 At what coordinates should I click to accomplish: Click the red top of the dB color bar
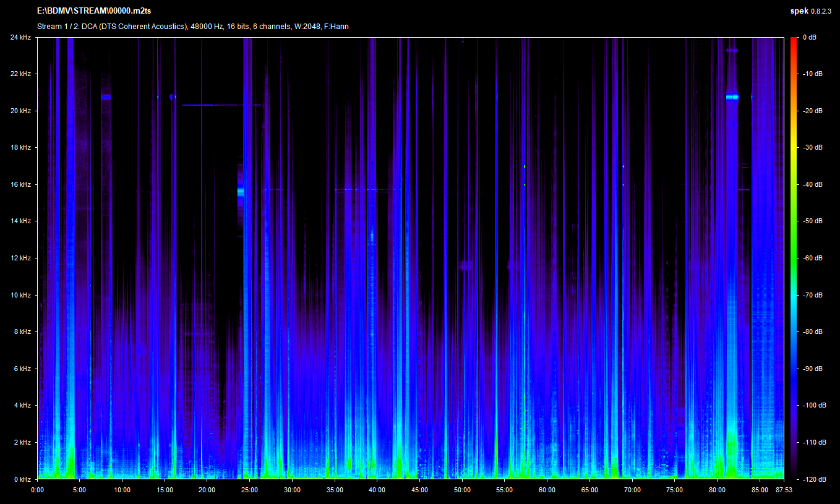(x=793, y=40)
